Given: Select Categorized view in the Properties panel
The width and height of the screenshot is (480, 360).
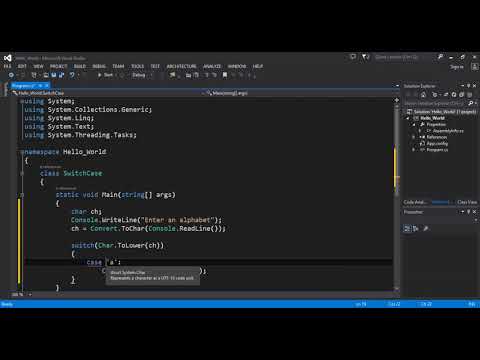Looking at the screenshot, I should tap(407, 229).
